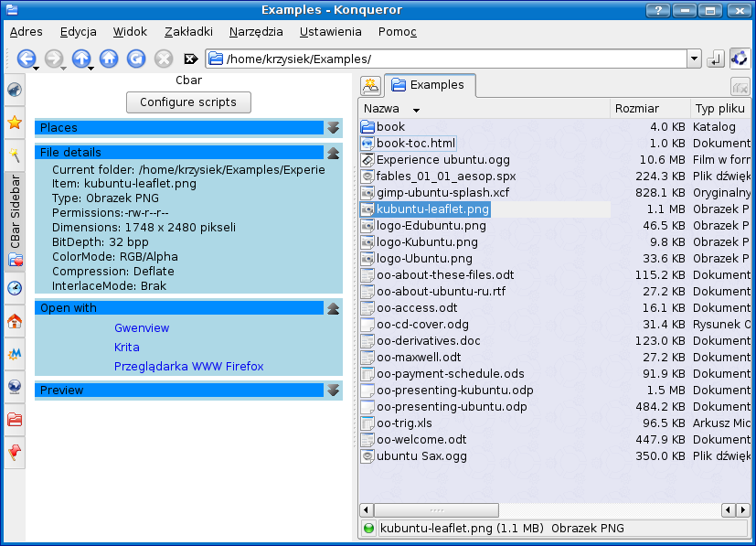756x546 pixels.
Task: Click the Configure scripts button
Action: (188, 102)
